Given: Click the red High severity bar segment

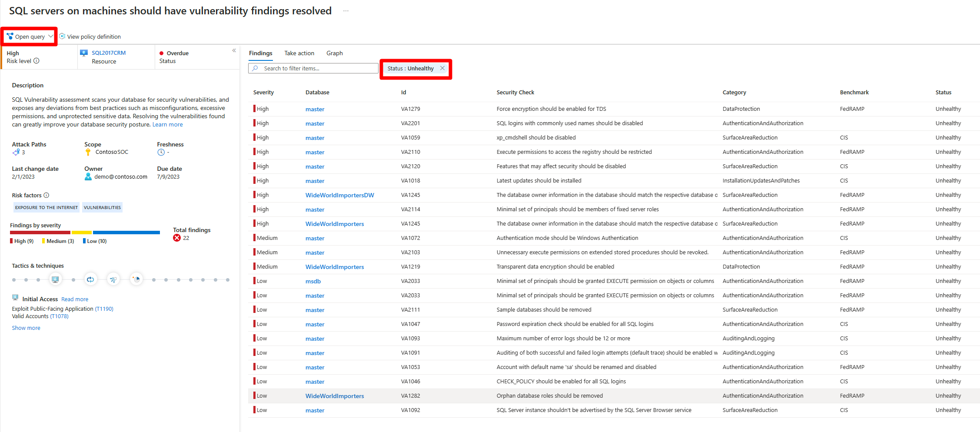Looking at the screenshot, I should 40,233.
